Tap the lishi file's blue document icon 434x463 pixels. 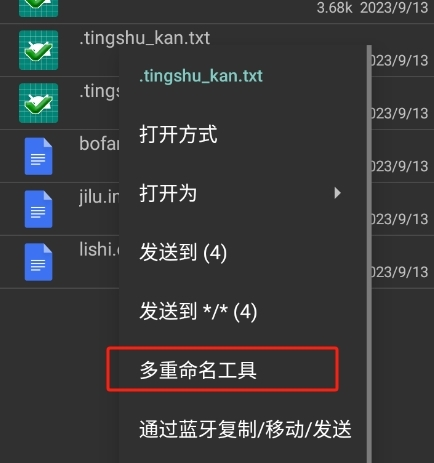click(38, 262)
